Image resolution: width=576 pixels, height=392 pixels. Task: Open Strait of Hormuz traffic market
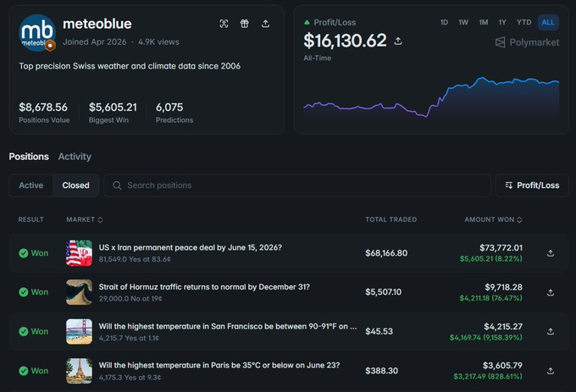coord(204,287)
